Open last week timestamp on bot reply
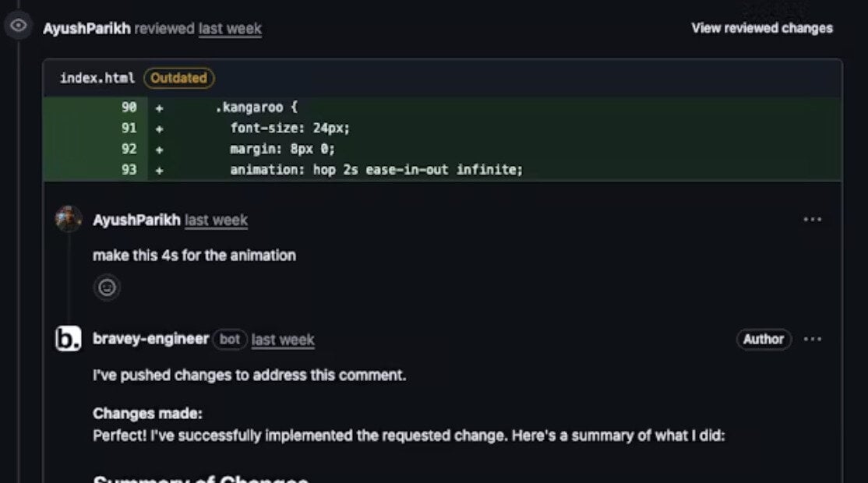The width and height of the screenshot is (868, 483). pyautogui.click(x=283, y=340)
